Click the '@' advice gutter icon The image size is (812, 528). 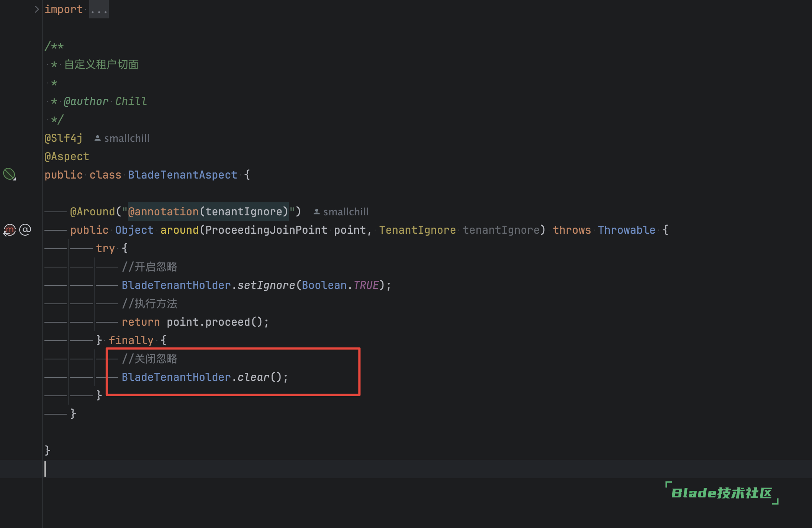tap(25, 230)
